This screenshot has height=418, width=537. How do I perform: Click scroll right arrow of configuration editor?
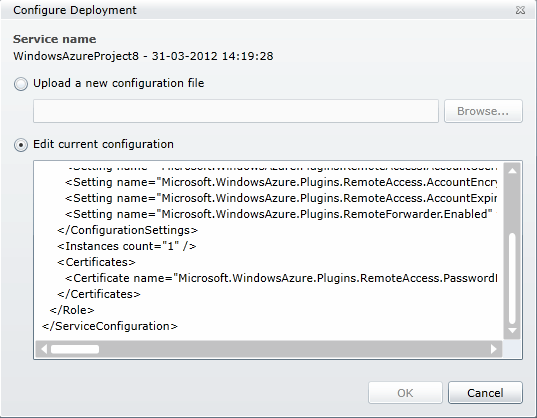(494, 349)
